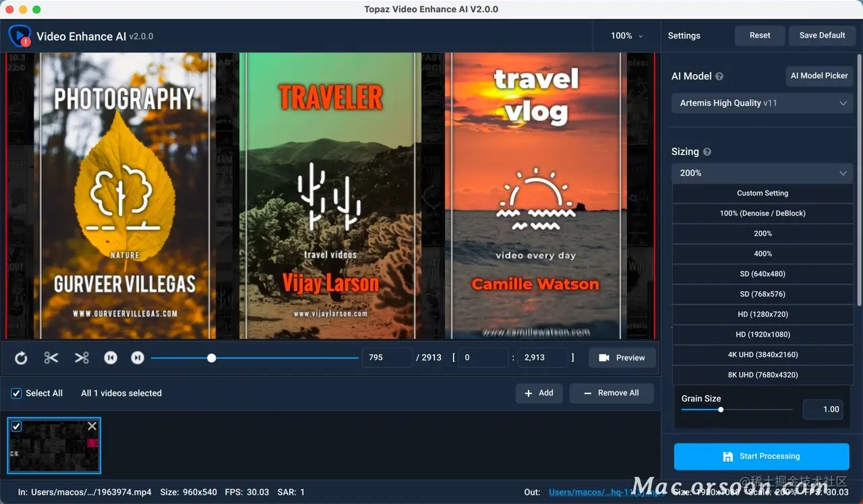Select the crossed scissors split tool
This screenshot has height=504, width=863.
point(82,358)
